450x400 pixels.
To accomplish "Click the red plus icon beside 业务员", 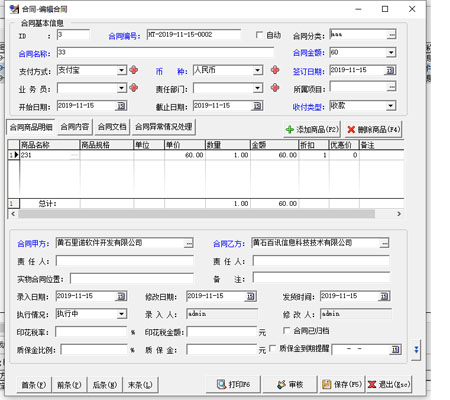I will [134, 88].
